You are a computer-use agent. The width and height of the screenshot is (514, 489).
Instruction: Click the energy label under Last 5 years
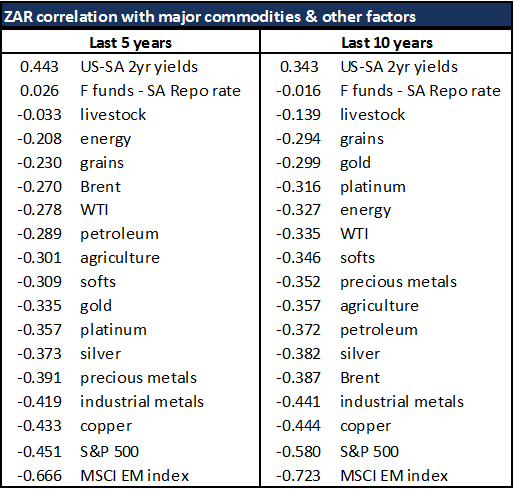[x=106, y=139]
